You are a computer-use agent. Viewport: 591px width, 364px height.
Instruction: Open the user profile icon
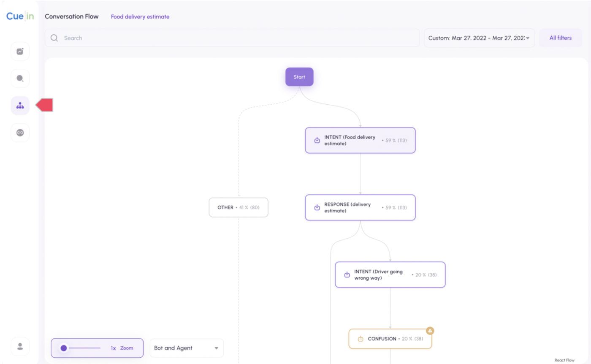coord(20,346)
